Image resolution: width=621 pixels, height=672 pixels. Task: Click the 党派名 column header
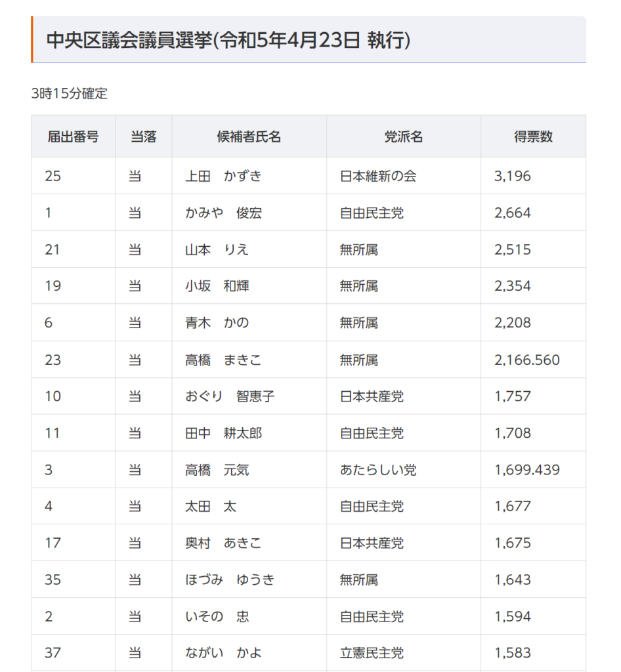[x=403, y=136]
